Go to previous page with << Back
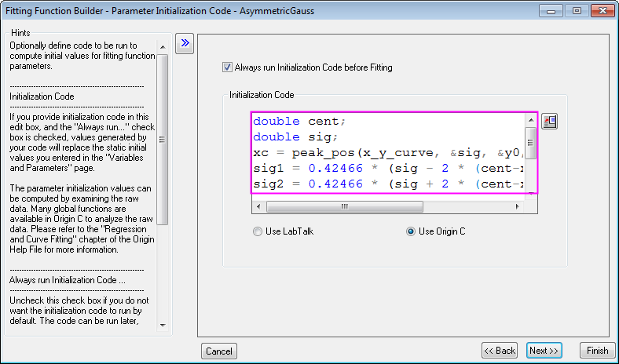The height and width of the screenshot is (364, 619). click(x=500, y=351)
